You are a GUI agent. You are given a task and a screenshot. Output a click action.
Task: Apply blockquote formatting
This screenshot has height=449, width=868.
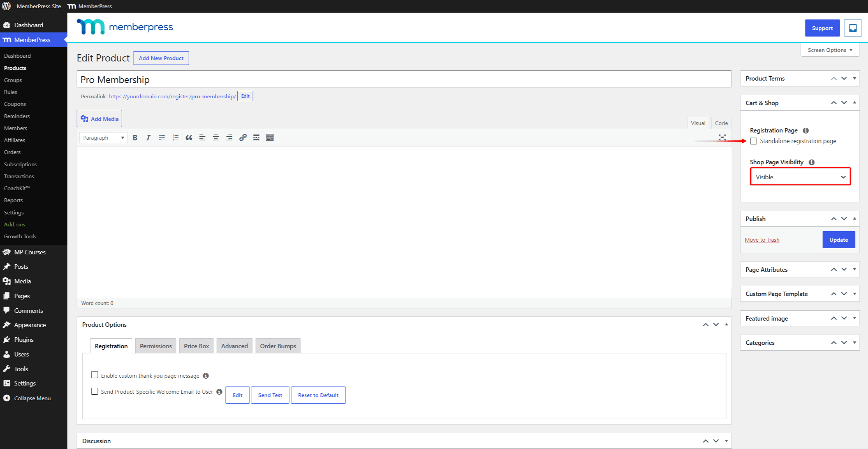[189, 138]
